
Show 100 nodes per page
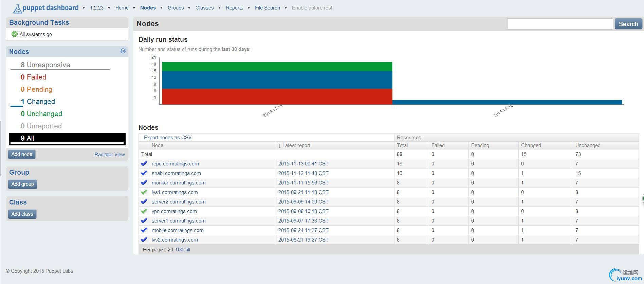[x=179, y=250]
